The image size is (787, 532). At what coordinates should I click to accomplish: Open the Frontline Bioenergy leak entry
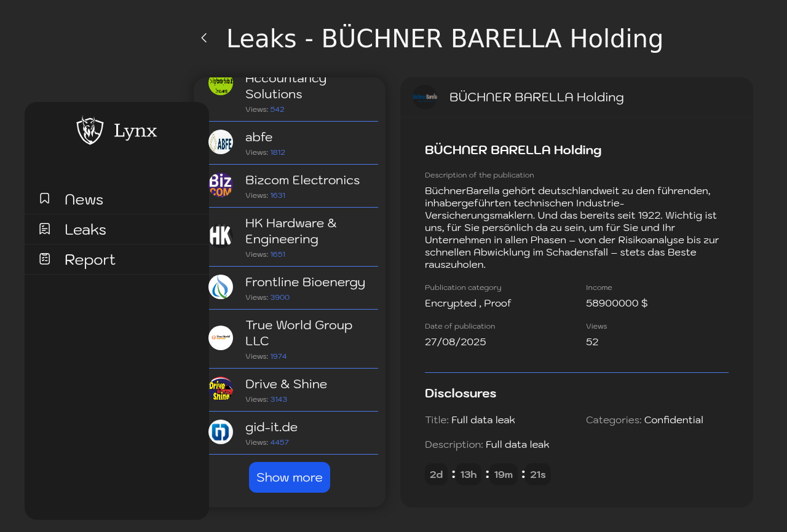[293, 288]
